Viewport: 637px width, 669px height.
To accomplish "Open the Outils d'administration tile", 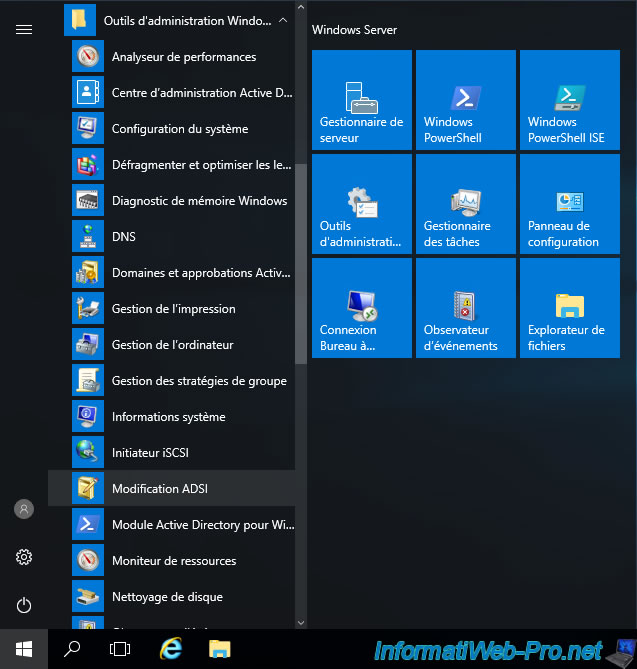I will (362, 204).
